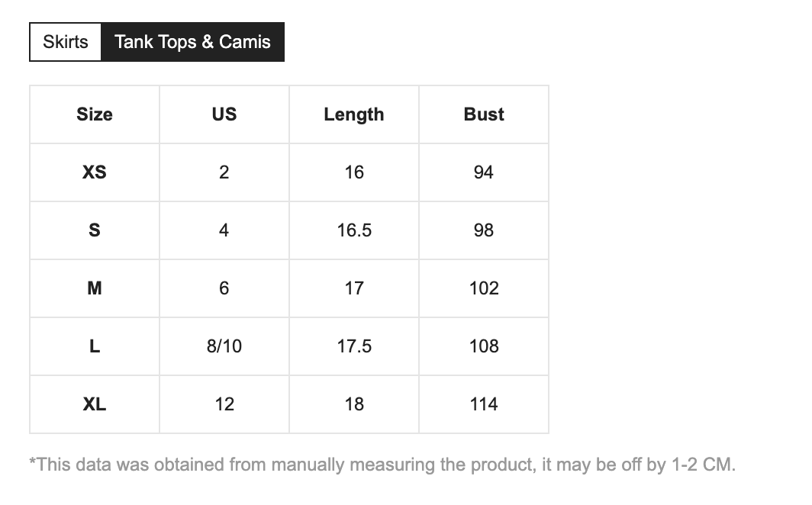The height and width of the screenshot is (505, 812).
Task: Select the L size row label
Action: click(x=95, y=346)
